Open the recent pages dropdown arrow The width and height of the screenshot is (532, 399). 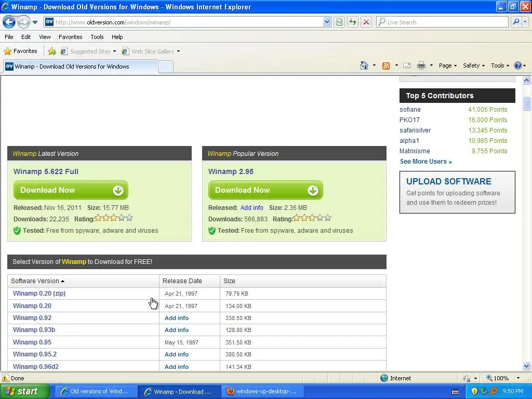[35, 22]
